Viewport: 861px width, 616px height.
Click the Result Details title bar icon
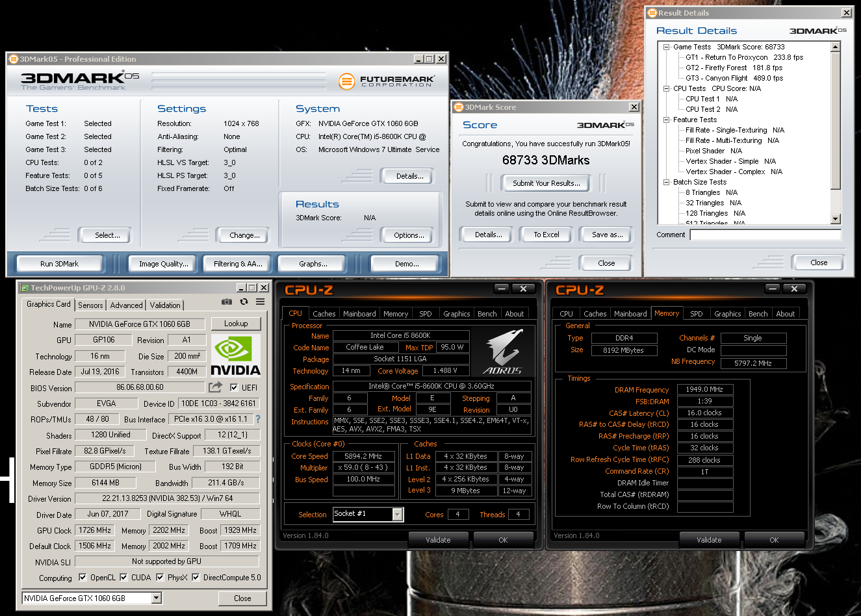tap(652, 13)
